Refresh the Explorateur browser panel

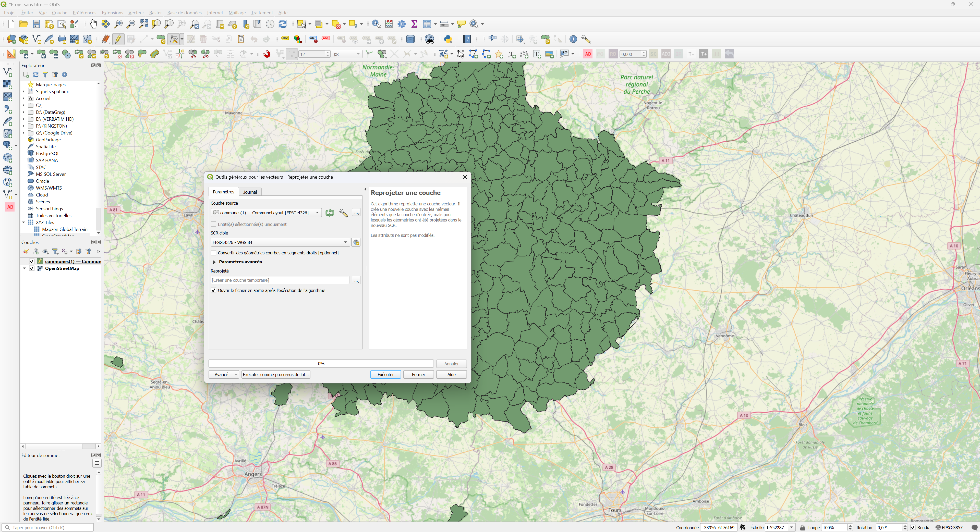pyautogui.click(x=35, y=75)
